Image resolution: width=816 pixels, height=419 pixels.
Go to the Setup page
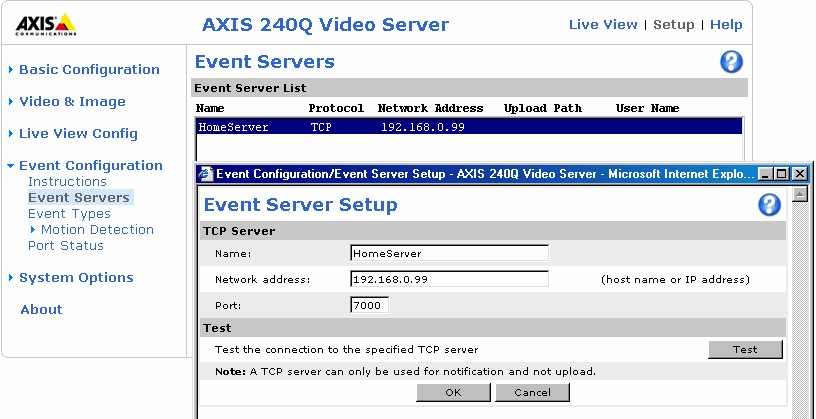point(673,25)
